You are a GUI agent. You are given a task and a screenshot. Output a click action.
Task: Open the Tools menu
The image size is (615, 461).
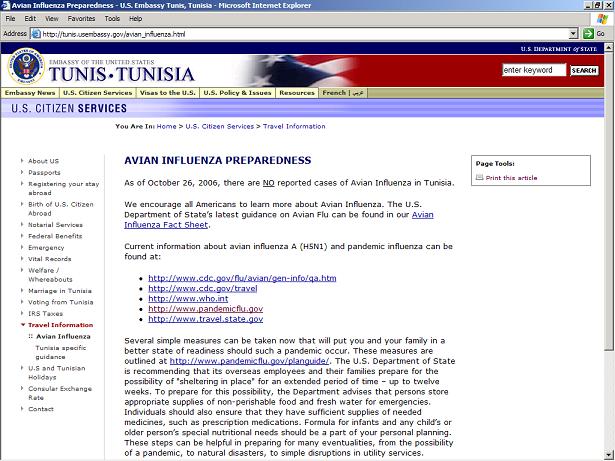[x=112, y=18]
